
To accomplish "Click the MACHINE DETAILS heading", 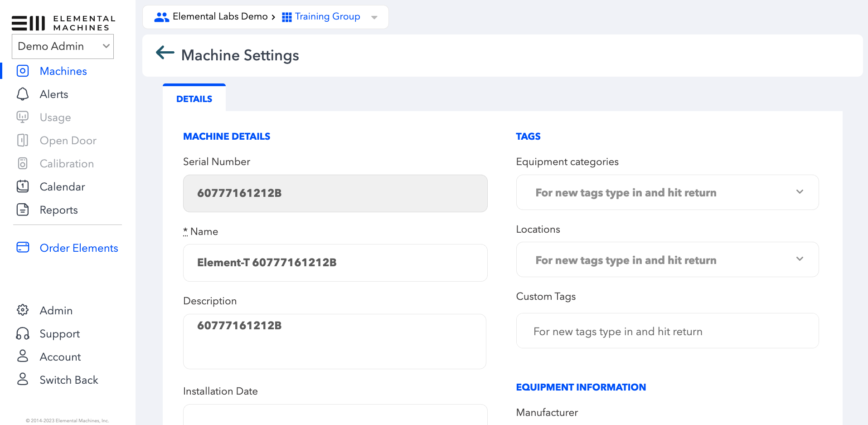I will 227,137.
